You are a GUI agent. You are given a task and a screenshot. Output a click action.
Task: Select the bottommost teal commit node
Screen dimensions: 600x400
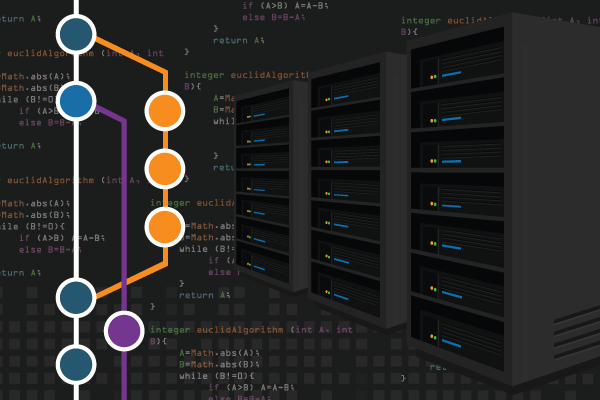coord(76,365)
